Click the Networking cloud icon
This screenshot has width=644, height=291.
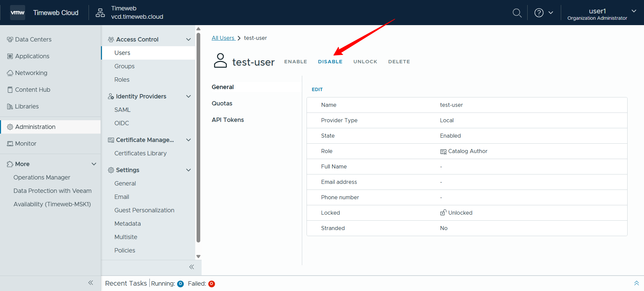(x=10, y=73)
